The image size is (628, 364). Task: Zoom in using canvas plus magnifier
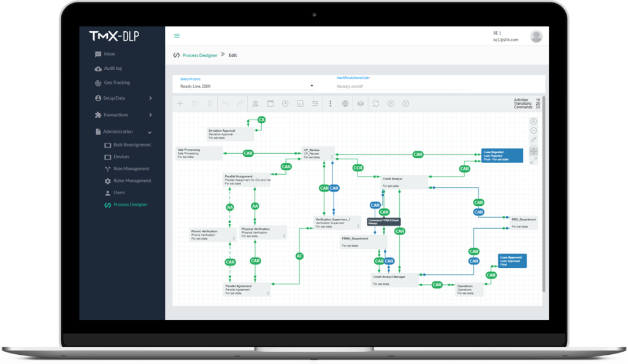pos(533,121)
